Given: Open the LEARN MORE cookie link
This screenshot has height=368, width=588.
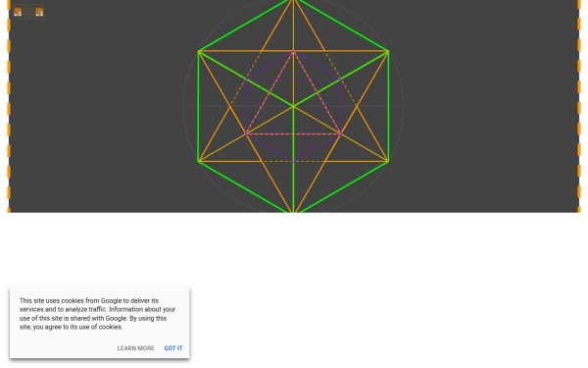Looking at the screenshot, I should (x=135, y=348).
